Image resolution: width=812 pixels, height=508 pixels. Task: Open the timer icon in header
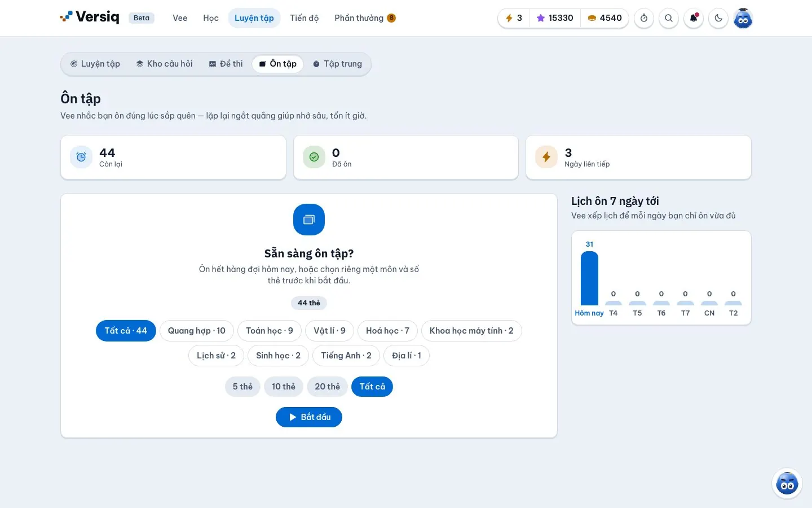coord(644,18)
